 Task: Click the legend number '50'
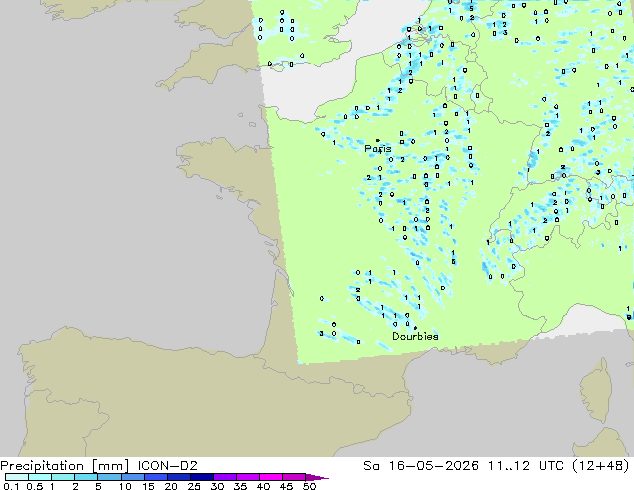coord(309,486)
